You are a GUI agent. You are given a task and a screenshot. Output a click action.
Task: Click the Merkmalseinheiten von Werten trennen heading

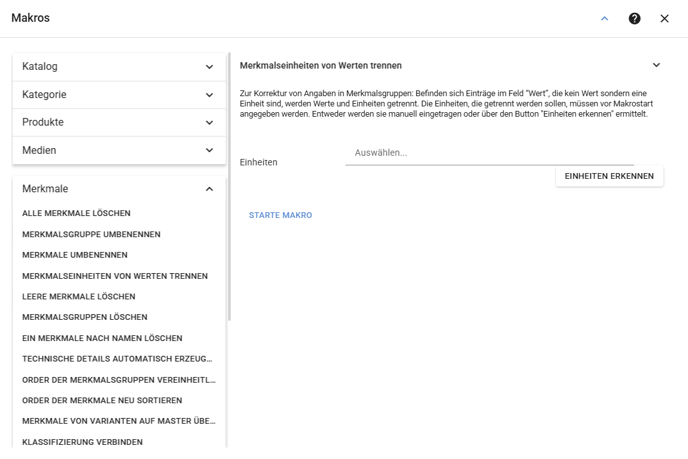[321, 66]
